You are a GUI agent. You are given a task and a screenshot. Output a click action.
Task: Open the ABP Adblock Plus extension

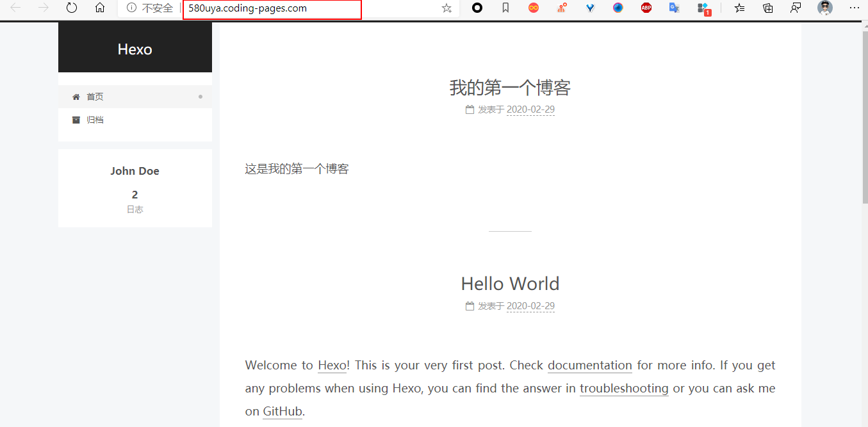646,8
